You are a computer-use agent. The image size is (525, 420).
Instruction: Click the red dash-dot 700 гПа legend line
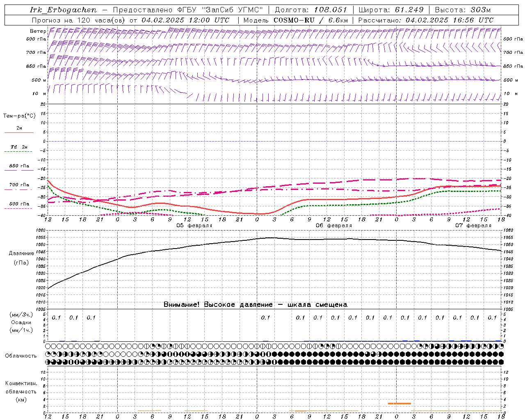coord(19,189)
